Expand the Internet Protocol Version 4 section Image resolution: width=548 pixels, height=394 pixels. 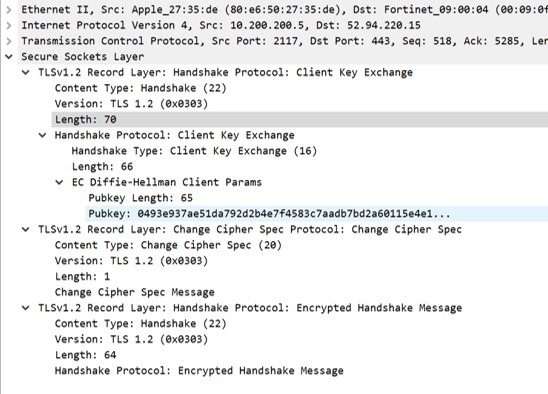pyautogui.click(x=9, y=25)
